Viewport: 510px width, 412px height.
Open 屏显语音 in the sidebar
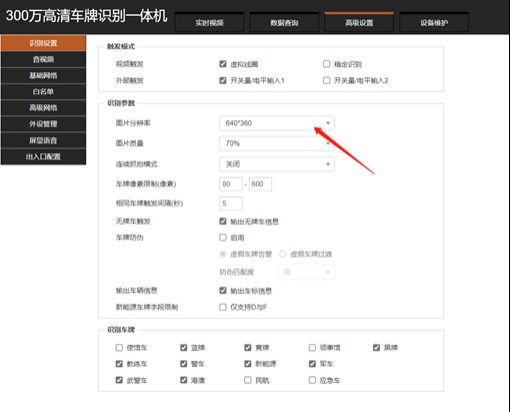[43, 140]
